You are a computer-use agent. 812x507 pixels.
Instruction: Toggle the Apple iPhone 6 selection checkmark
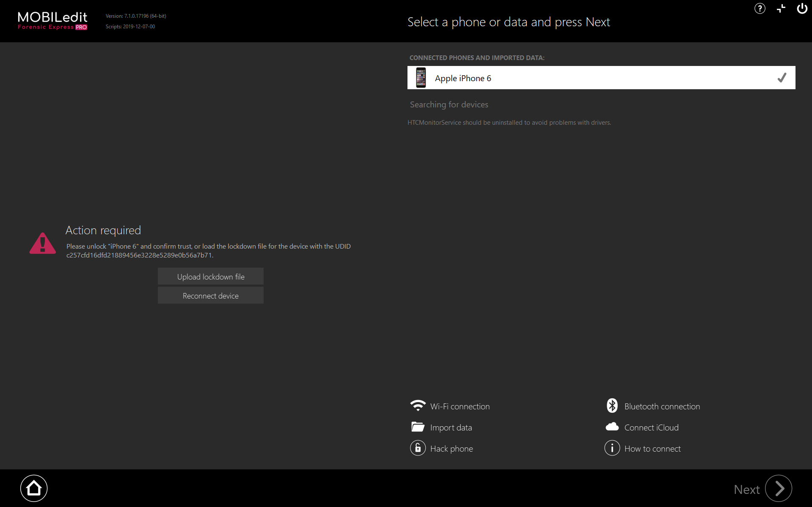click(x=782, y=78)
